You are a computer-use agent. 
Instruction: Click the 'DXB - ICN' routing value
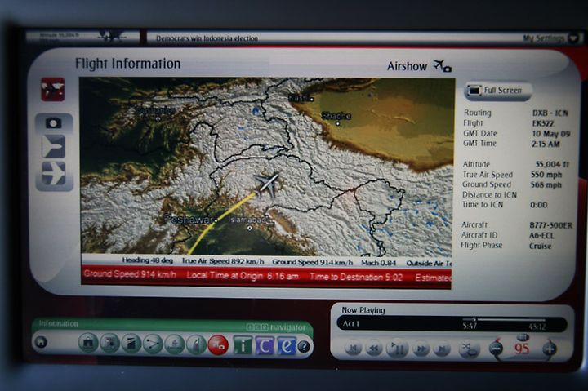pyautogui.click(x=550, y=113)
